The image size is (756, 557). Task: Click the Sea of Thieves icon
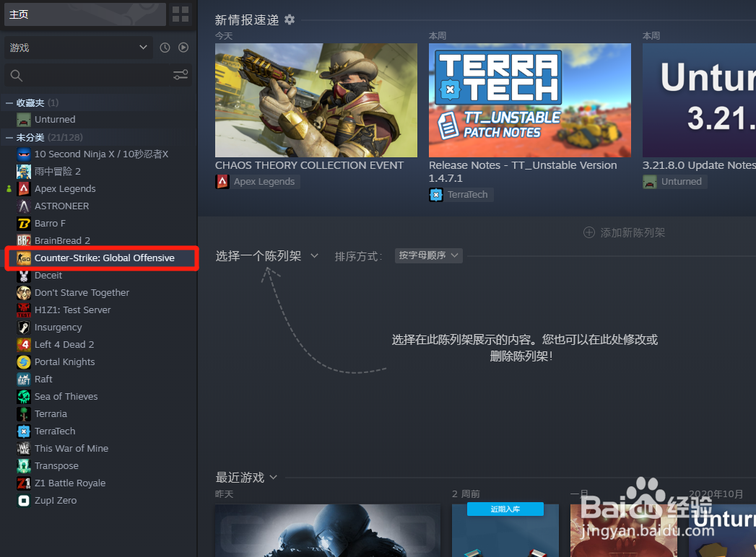coord(24,397)
